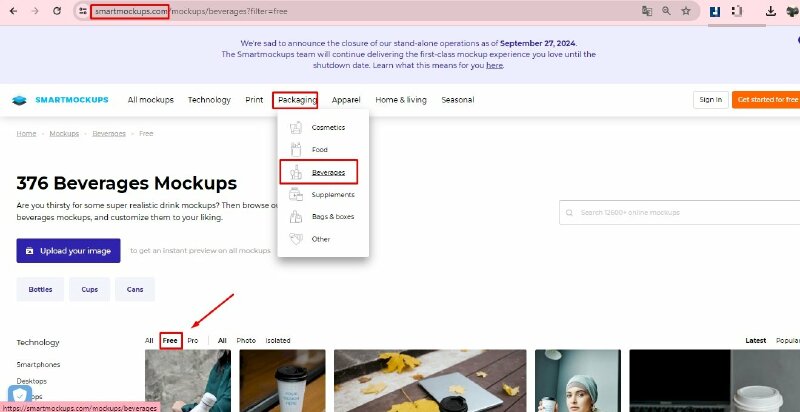Select the Free filter option

[170, 341]
